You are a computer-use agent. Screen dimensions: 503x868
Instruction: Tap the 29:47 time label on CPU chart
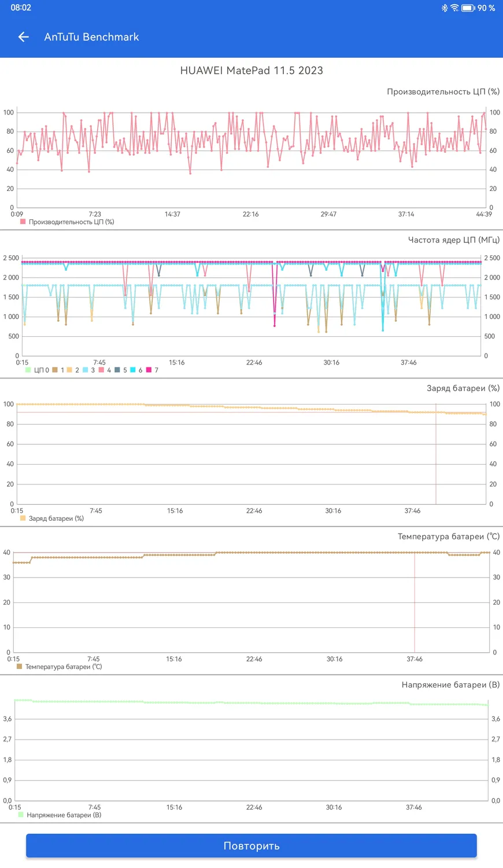[328, 214]
